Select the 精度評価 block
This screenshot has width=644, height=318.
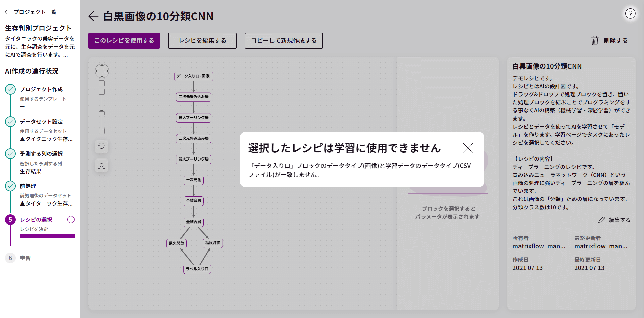[213, 243]
